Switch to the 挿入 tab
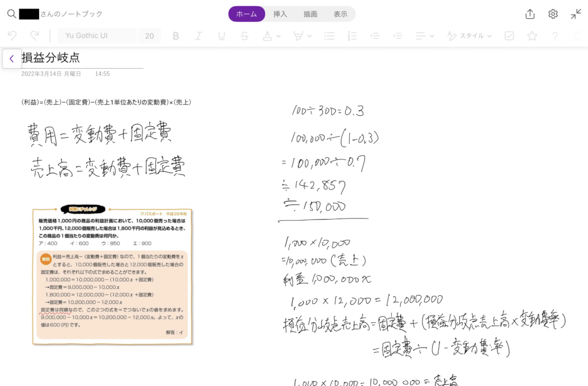588x386 pixels. tap(280, 14)
